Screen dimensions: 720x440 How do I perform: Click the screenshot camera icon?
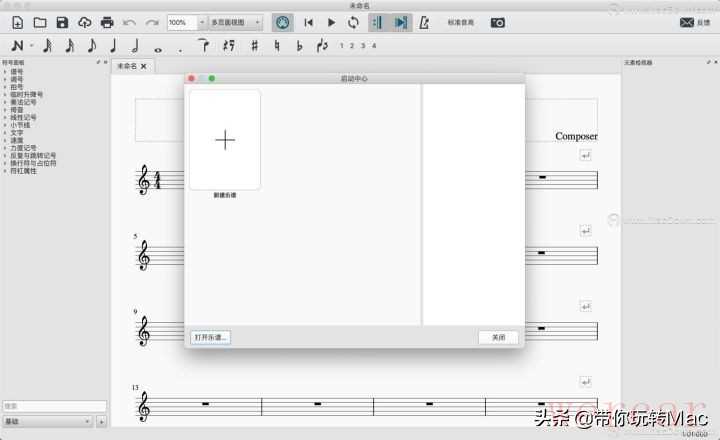497,22
